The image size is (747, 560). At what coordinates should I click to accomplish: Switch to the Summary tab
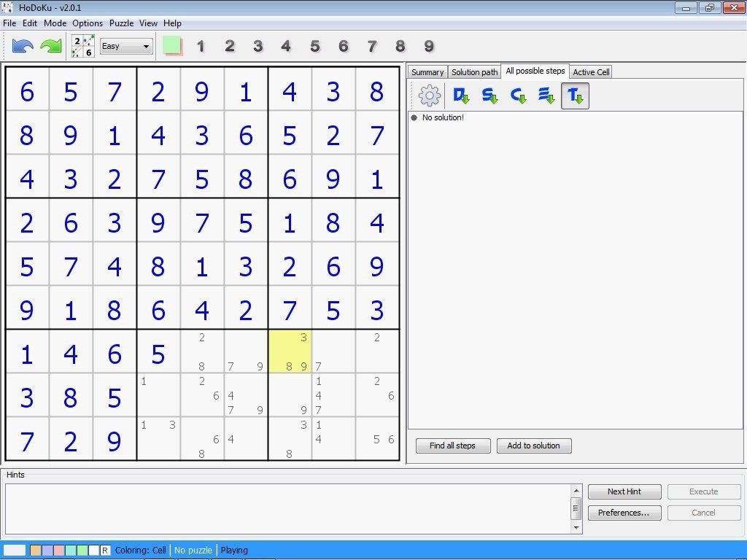tap(427, 72)
